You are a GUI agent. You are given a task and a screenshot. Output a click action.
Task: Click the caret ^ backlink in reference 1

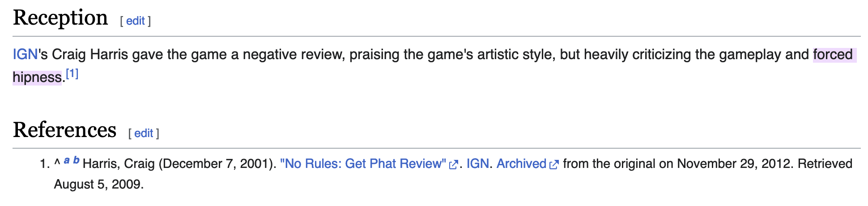pos(57,163)
